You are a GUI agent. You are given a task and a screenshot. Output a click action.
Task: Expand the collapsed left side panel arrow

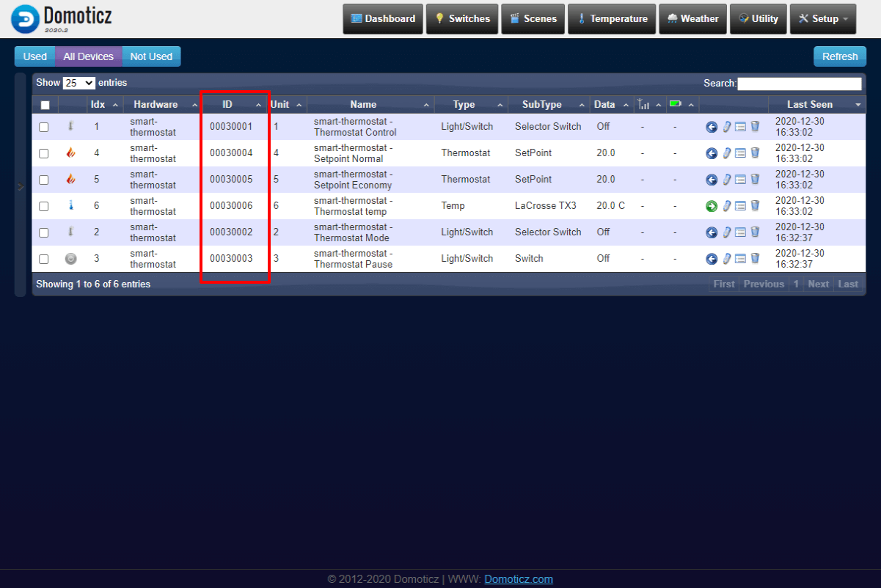pos(21,187)
